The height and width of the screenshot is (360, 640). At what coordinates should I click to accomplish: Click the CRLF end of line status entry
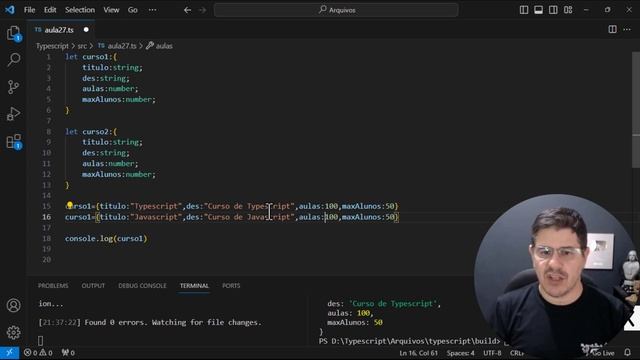[x=516, y=353]
